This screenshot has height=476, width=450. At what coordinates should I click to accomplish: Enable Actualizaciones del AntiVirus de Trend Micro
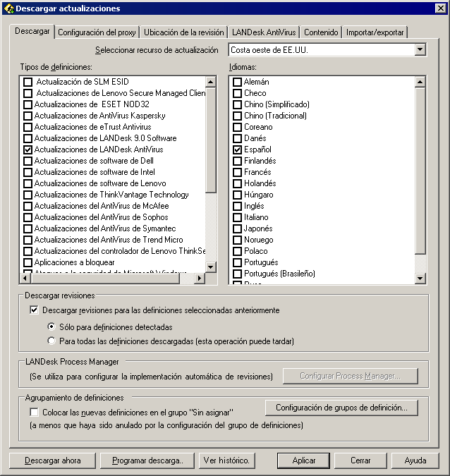pyautogui.click(x=28, y=240)
